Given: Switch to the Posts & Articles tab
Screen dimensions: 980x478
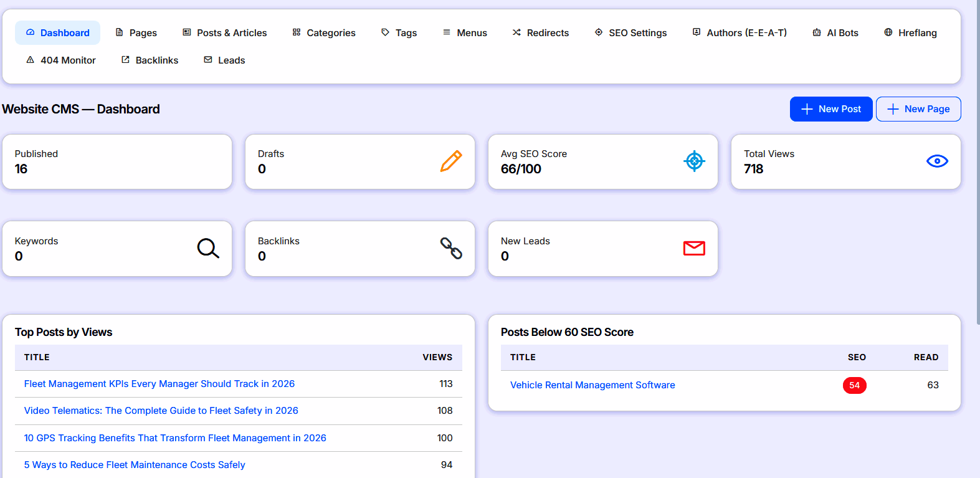Looking at the screenshot, I should click(224, 32).
